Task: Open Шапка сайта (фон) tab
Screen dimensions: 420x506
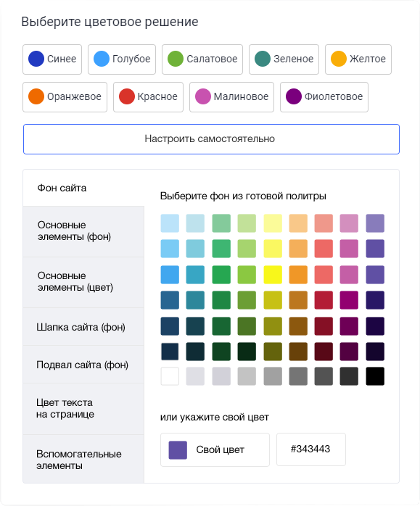Action: 83,327
